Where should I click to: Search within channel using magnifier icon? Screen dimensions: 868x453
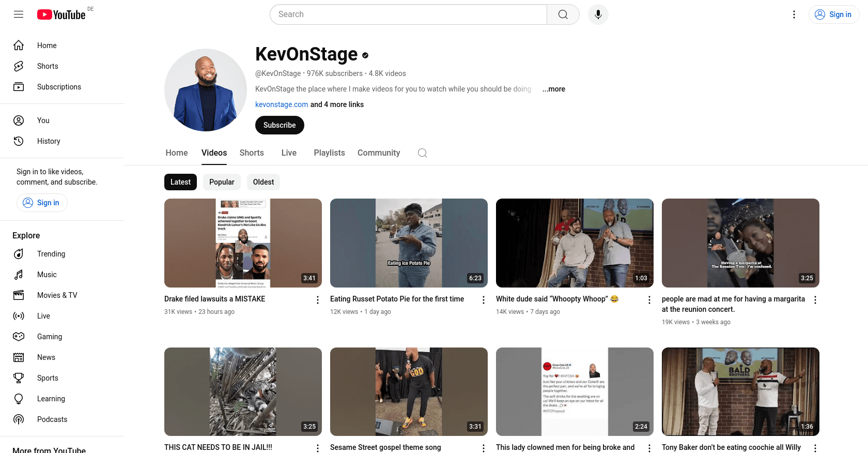point(422,153)
